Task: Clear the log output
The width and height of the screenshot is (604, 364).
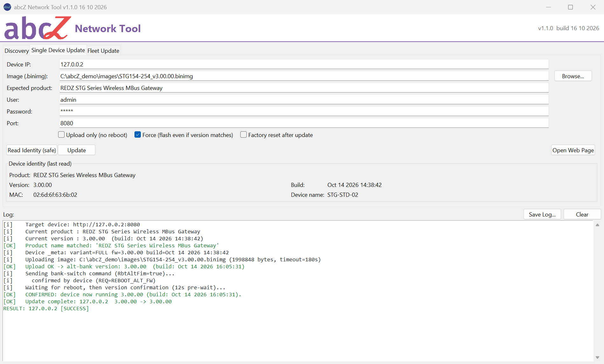Action: click(582, 214)
